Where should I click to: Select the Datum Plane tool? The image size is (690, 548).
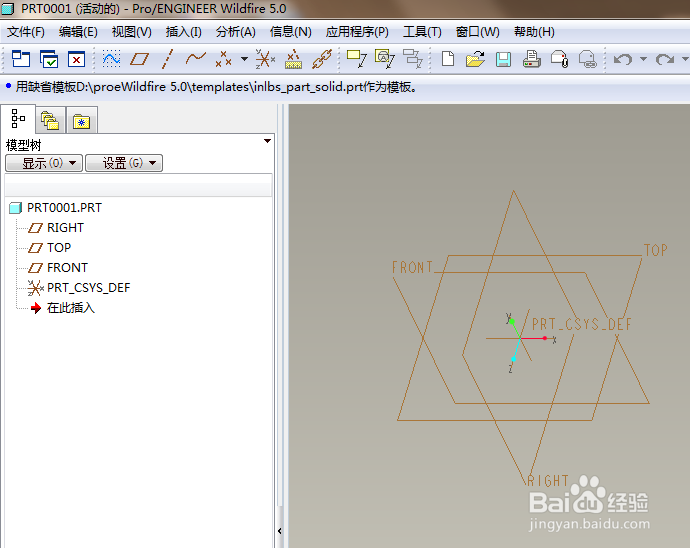(139, 59)
